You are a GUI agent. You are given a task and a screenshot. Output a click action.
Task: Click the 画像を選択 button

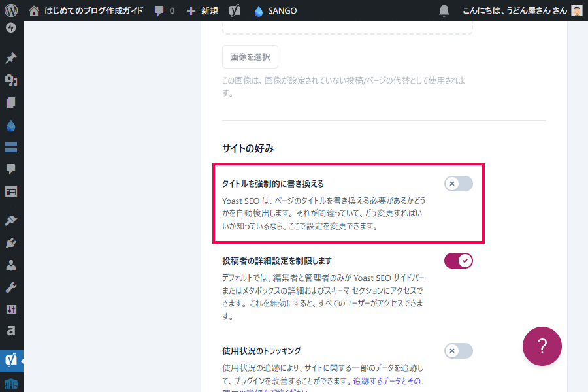point(250,57)
